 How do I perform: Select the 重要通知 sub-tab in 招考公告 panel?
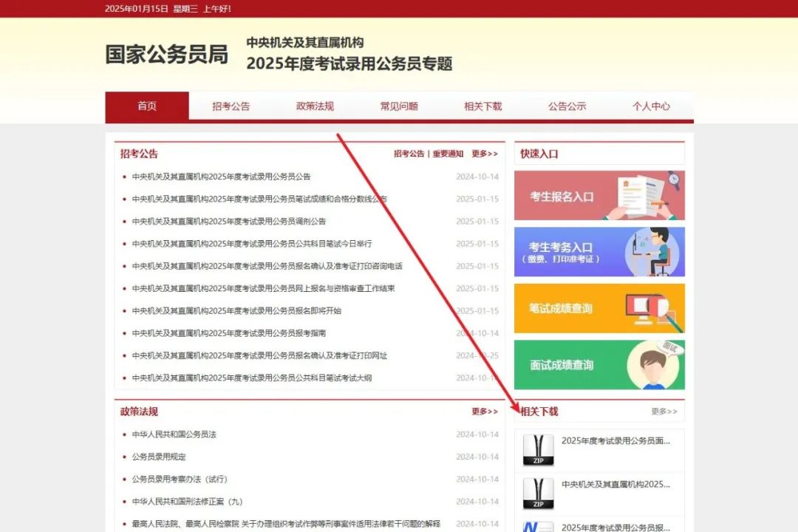(448, 154)
